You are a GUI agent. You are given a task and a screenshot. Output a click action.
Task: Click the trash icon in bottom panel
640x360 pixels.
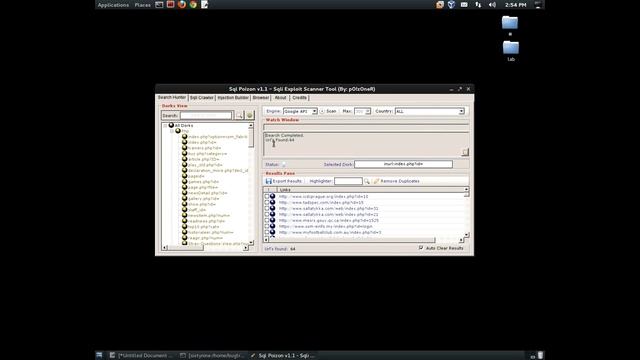point(540,356)
